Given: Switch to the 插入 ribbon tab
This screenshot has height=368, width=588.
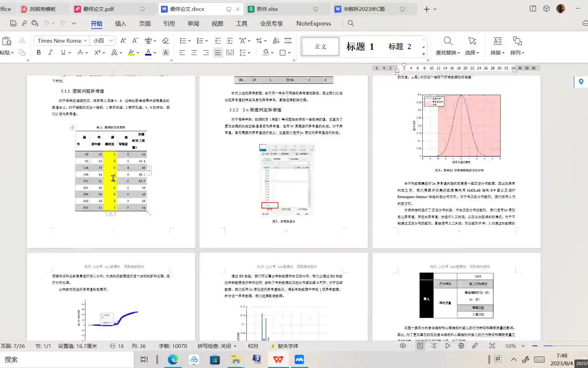Looking at the screenshot, I should (x=120, y=23).
